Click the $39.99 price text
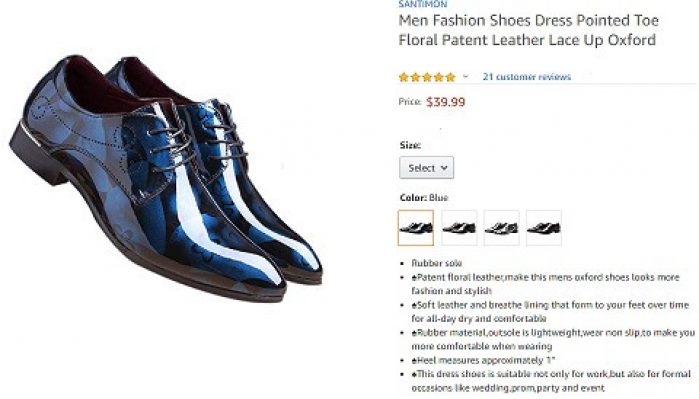The image size is (699, 399). (x=445, y=102)
